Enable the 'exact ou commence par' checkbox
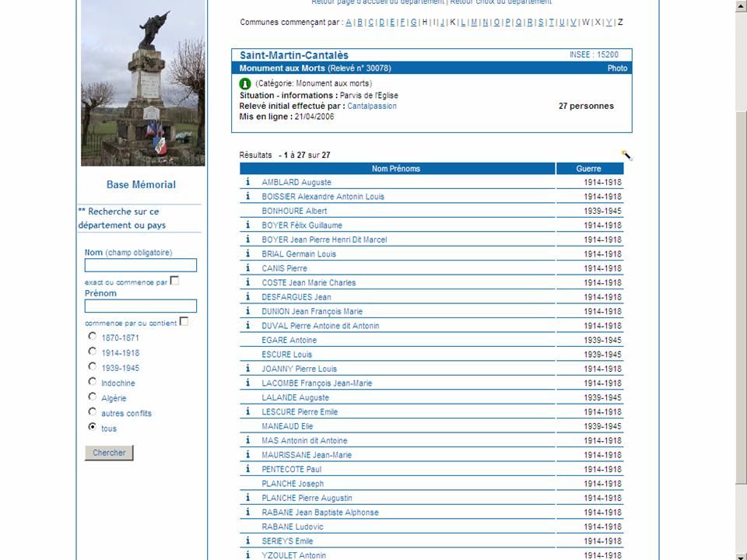Screen dimensions: 747x560 click(x=174, y=281)
